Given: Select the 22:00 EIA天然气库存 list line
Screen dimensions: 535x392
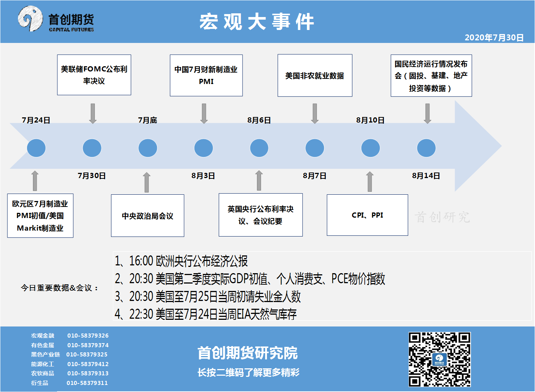Looking at the screenshot, I should 206,314.
